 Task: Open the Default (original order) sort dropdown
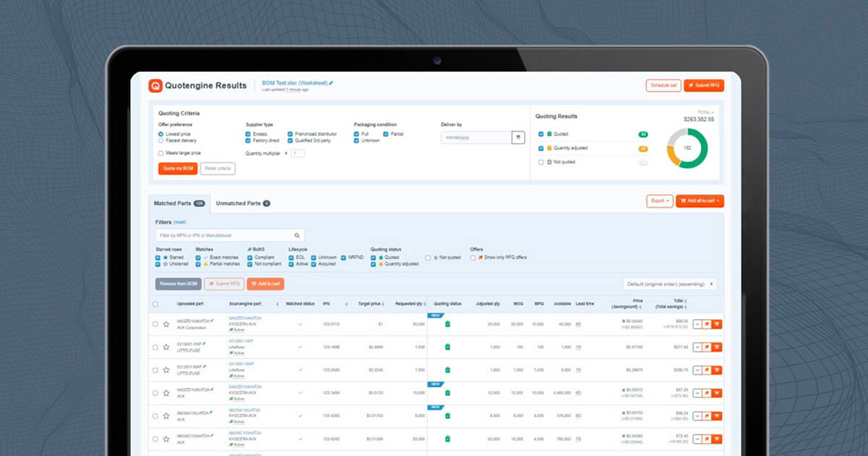[670, 284]
